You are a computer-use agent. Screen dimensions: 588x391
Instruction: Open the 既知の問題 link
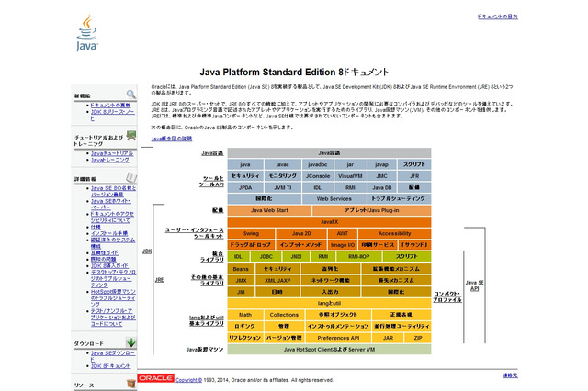point(103,259)
